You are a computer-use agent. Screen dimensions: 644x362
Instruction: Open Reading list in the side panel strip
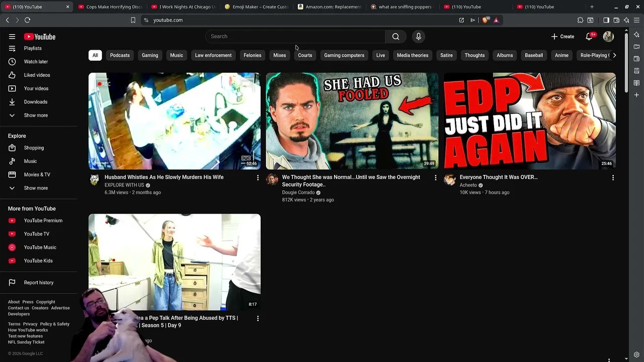coord(636,83)
